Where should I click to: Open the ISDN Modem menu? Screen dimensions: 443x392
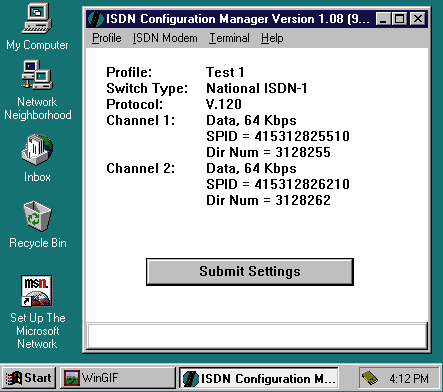(x=165, y=38)
